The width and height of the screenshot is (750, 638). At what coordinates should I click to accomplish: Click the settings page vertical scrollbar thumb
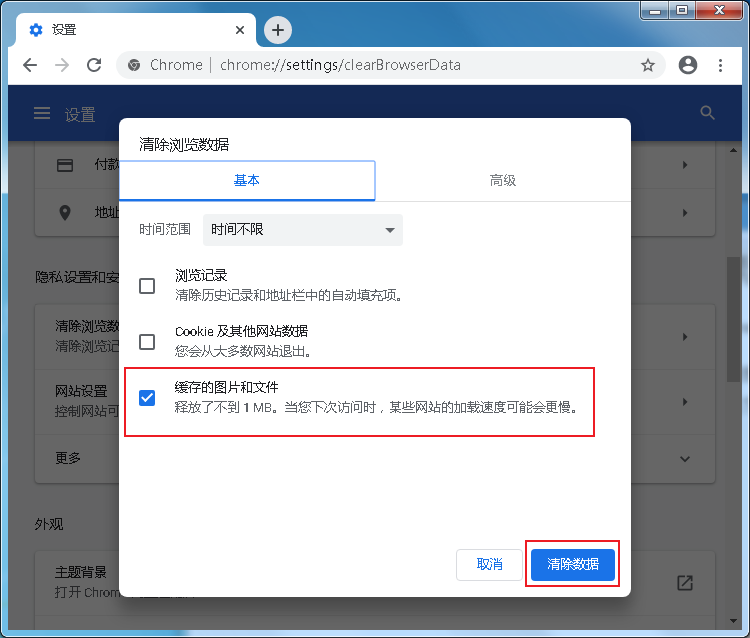[x=733, y=319]
